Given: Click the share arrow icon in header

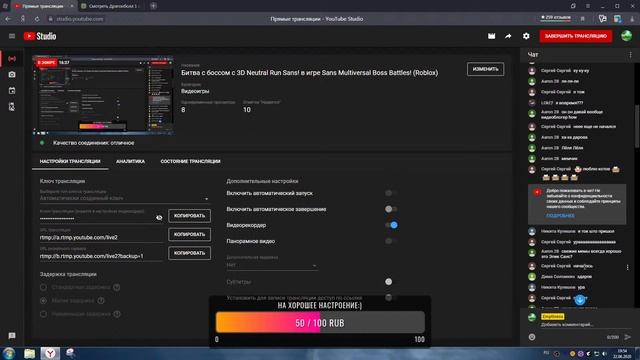Looking at the screenshot, I should (508, 36).
